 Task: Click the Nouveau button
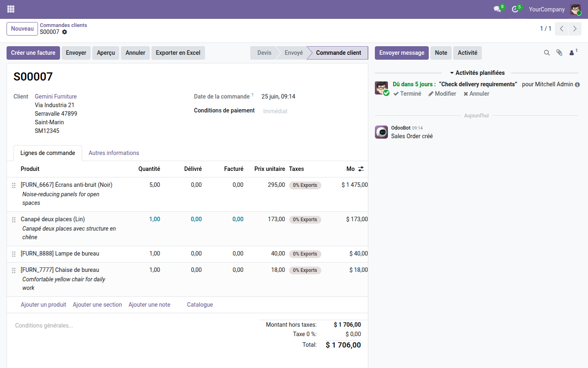(x=22, y=29)
